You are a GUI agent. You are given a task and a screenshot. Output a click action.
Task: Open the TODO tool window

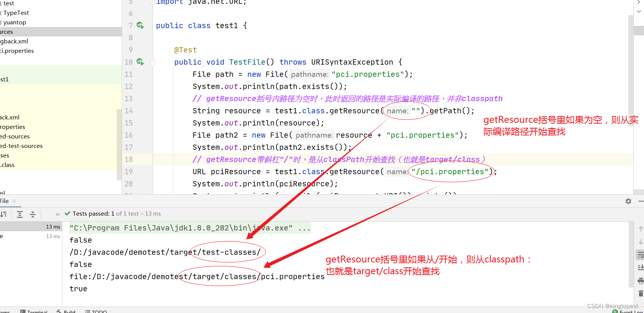point(96,311)
